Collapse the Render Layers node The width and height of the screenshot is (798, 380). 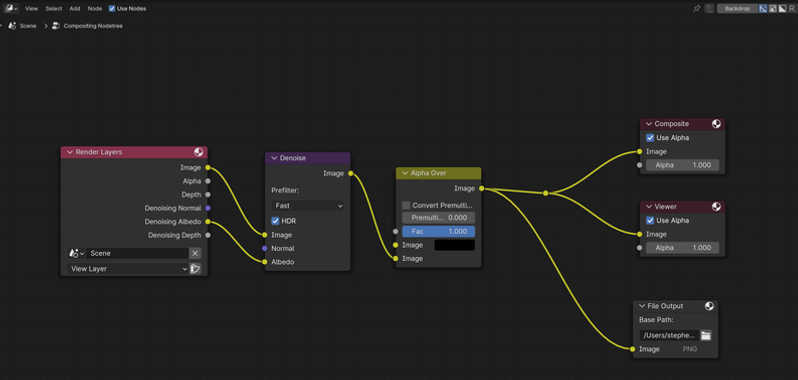pos(70,152)
